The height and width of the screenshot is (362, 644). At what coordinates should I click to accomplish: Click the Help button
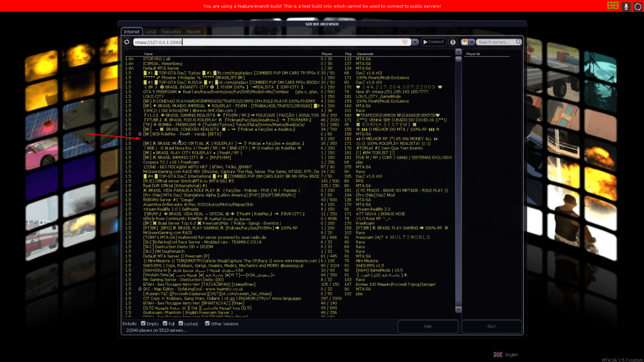(x=428, y=326)
